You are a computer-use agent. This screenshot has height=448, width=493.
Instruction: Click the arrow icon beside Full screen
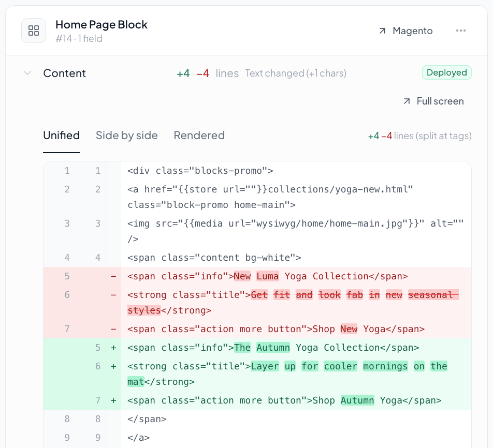(407, 101)
